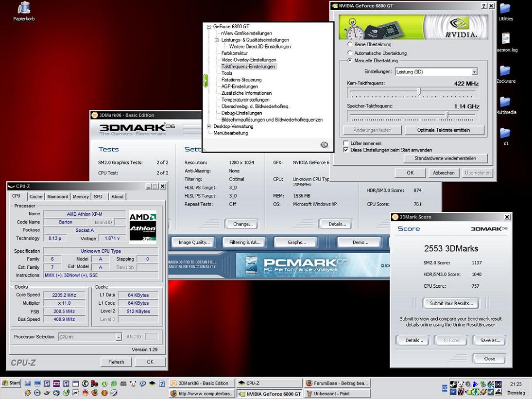
Task: Select Temperatureinstellungen in the NVIDIA tree
Action: (x=245, y=100)
